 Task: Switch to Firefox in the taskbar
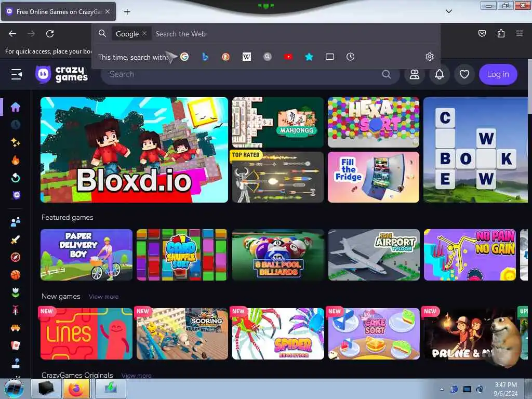pos(77,389)
